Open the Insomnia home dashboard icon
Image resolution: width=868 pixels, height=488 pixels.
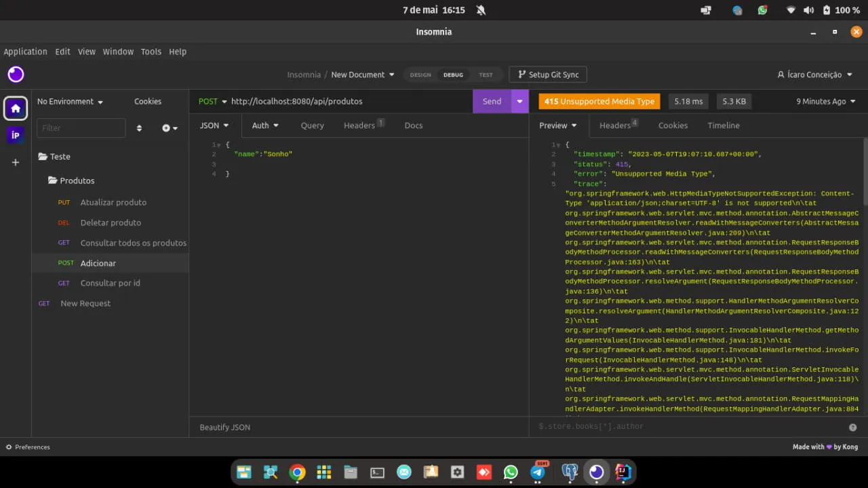tap(16, 108)
